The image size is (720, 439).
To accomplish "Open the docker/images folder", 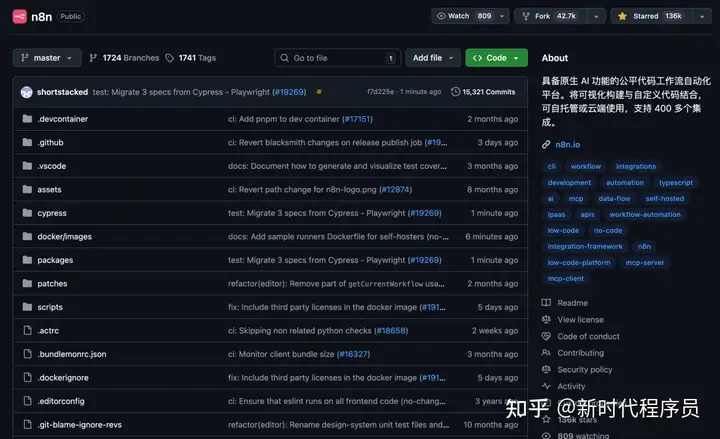I will (65, 236).
